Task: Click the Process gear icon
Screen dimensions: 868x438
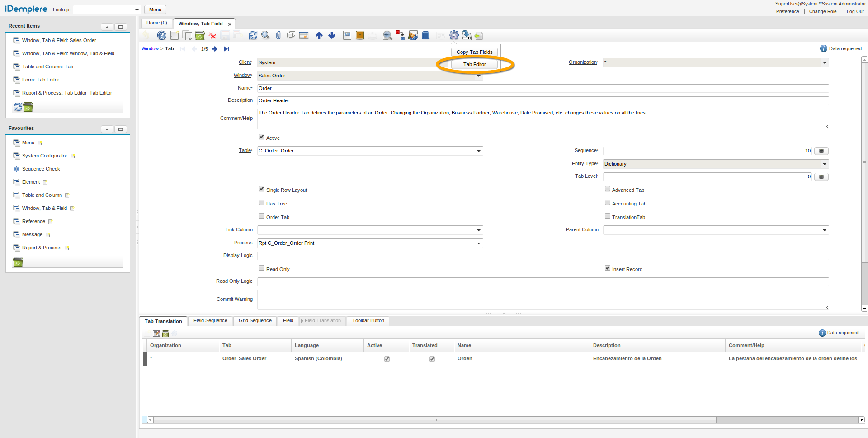Action: pos(453,35)
